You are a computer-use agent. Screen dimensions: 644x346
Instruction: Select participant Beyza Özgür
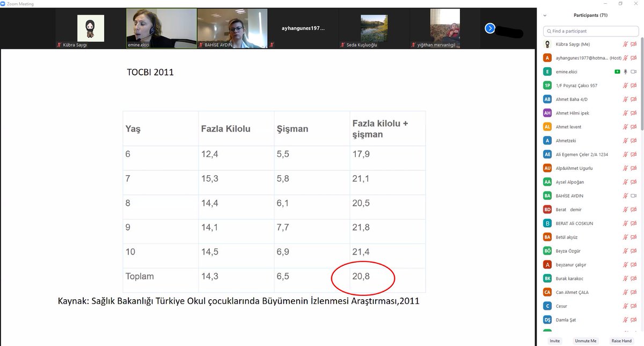[590, 251]
